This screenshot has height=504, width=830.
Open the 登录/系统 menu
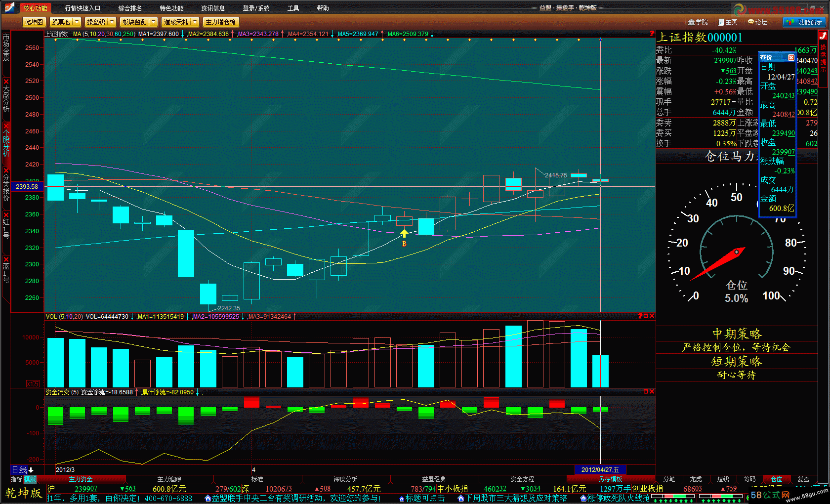(256, 8)
